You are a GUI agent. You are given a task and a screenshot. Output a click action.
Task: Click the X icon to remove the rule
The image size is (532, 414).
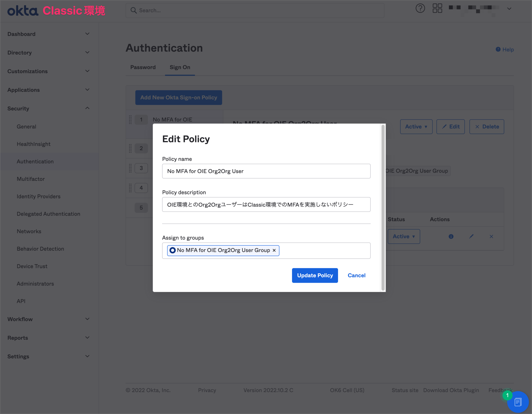(x=492, y=236)
